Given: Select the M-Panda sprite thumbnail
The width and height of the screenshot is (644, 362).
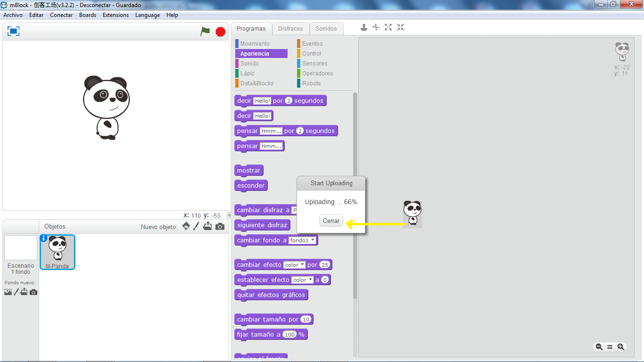Looking at the screenshot, I should tap(58, 252).
